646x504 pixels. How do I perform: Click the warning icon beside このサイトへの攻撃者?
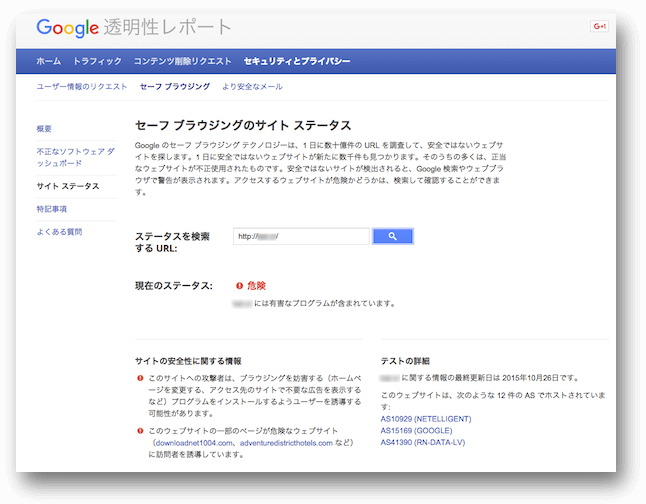pyautogui.click(x=140, y=378)
